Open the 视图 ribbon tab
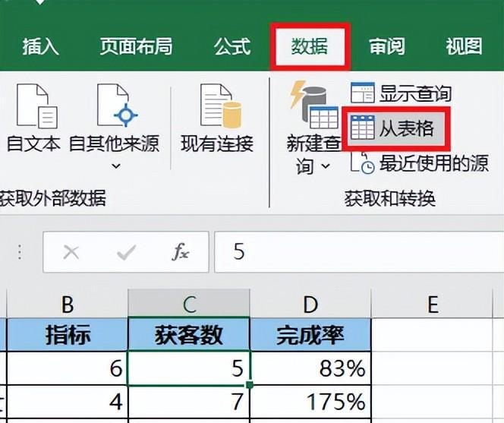Screen dimensions: 504x423 464,46
